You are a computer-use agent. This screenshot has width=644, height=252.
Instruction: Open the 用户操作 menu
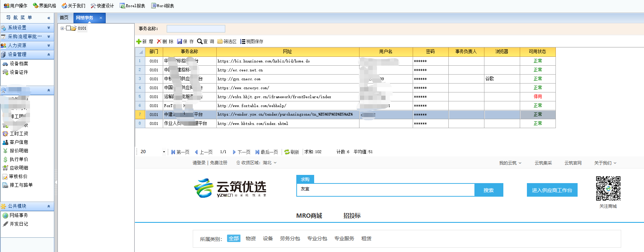(x=16, y=6)
